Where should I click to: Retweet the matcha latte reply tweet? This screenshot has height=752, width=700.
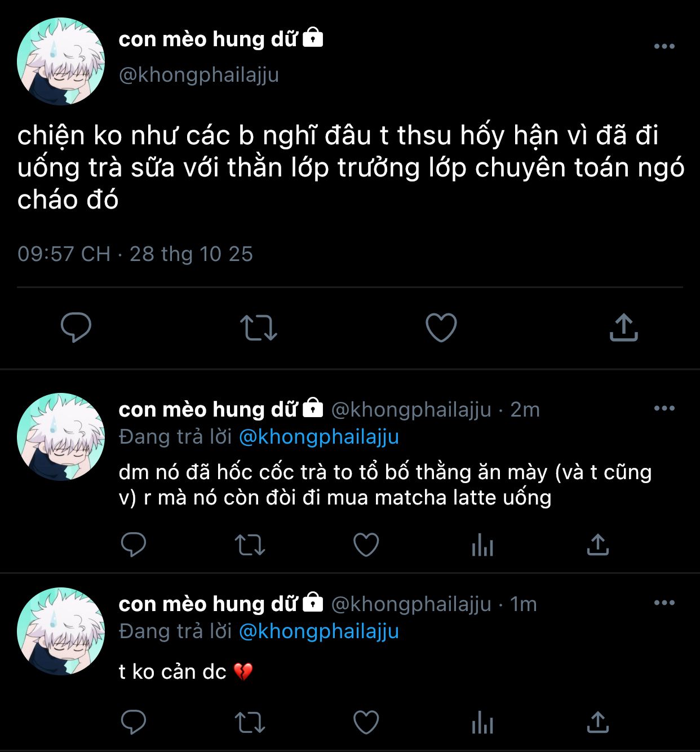[250, 545]
